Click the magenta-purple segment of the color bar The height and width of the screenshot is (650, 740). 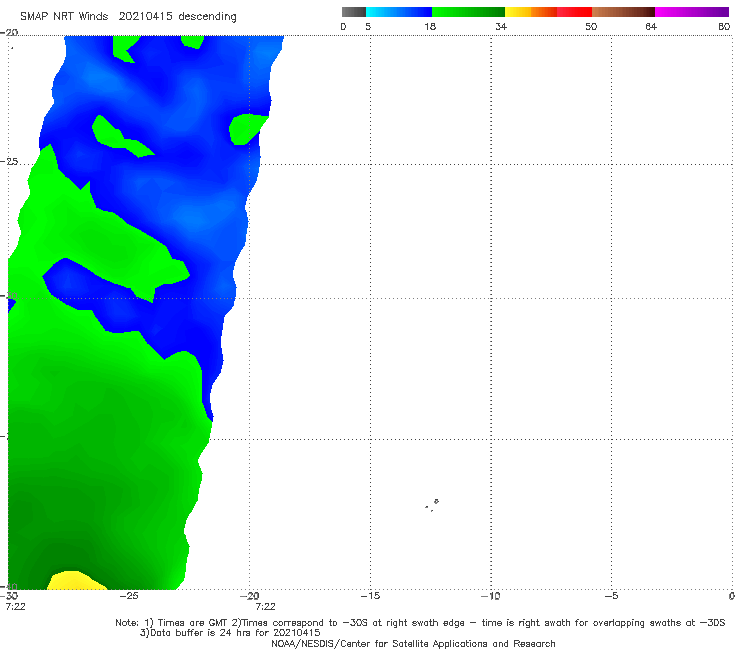point(692,12)
